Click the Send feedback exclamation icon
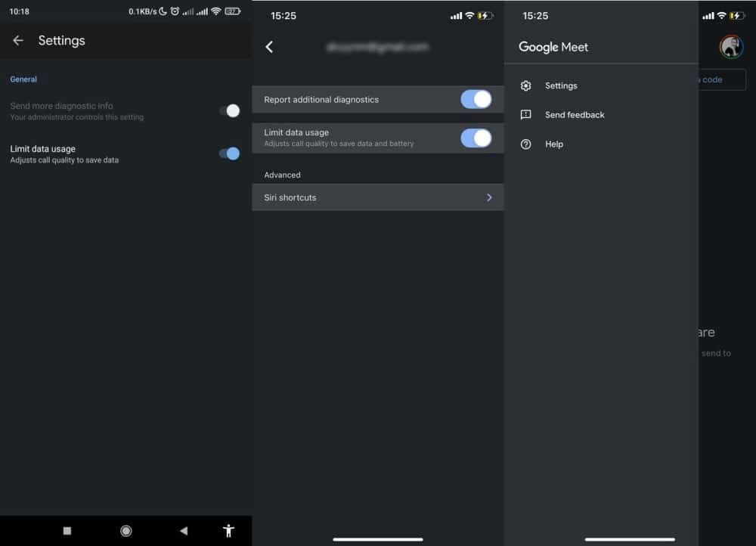Viewport: 756px width, 546px height. click(x=525, y=115)
